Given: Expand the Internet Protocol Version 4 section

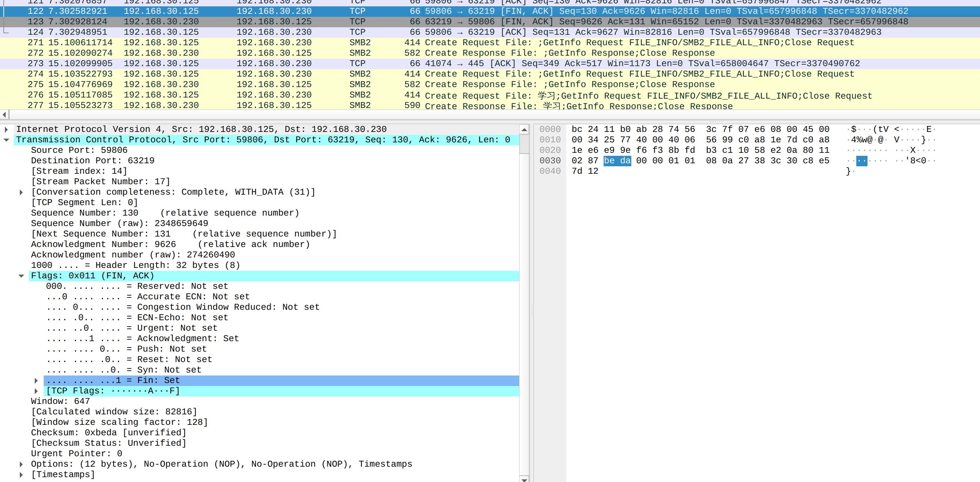Looking at the screenshot, I should click(6, 129).
